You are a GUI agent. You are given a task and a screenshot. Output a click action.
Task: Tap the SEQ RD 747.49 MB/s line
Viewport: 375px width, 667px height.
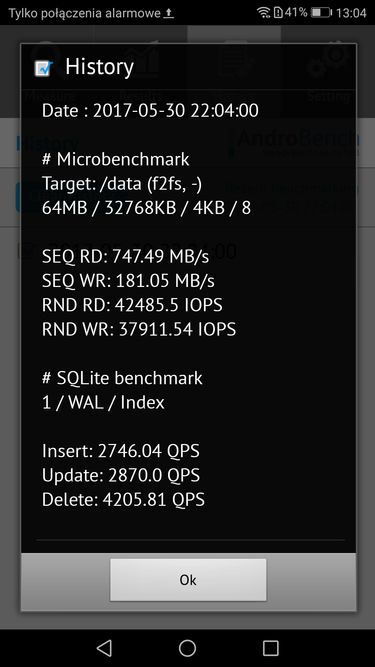(125, 257)
